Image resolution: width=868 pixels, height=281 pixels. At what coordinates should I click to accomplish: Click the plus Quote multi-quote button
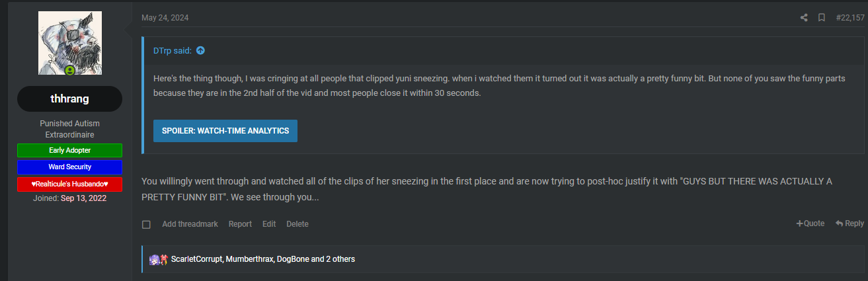[x=810, y=223]
